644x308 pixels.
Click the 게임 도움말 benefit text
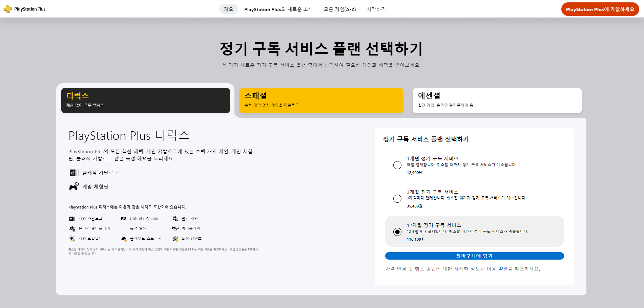(x=89, y=239)
